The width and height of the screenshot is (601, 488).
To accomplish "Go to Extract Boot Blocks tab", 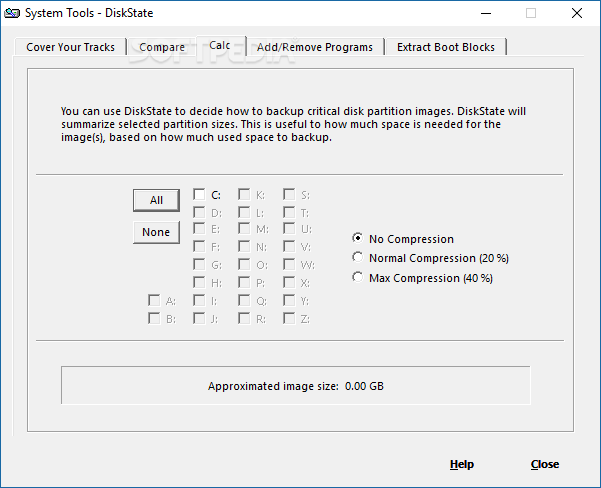I will (446, 47).
